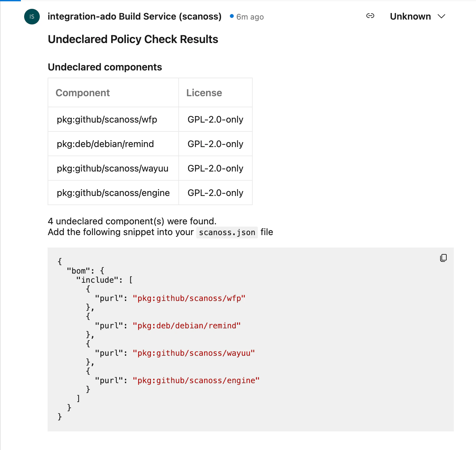This screenshot has height=450, width=476.
Task: Click the blue tab marker at top left
Action: [11, 1]
